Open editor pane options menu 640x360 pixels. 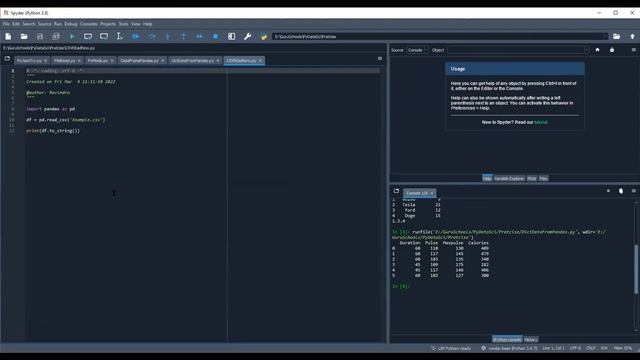tap(380, 59)
